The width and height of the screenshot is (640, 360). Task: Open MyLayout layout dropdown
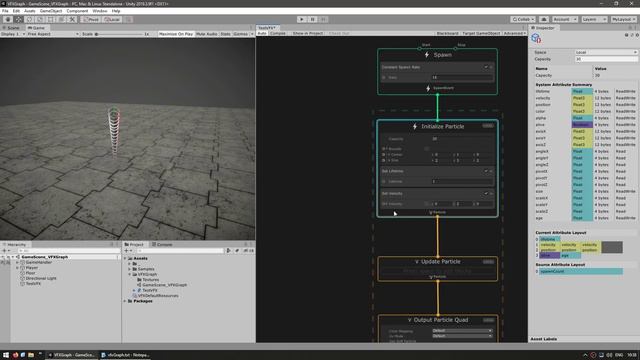coord(624,19)
